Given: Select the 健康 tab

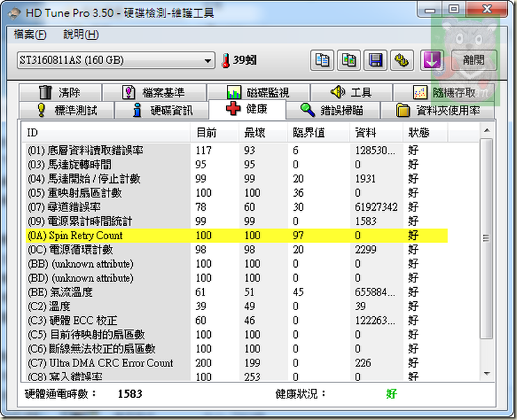Looking at the screenshot, I should click(247, 109).
